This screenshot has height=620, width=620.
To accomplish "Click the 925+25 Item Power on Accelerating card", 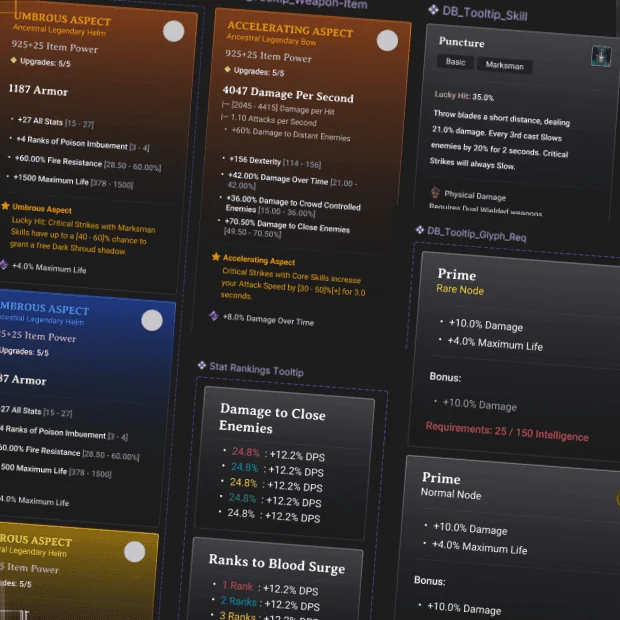I will (x=268, y=56).
